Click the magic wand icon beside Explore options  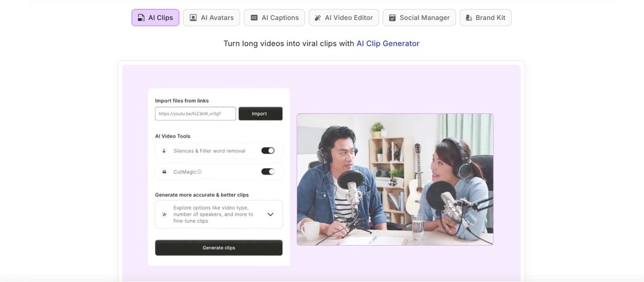tap(164, 214)
